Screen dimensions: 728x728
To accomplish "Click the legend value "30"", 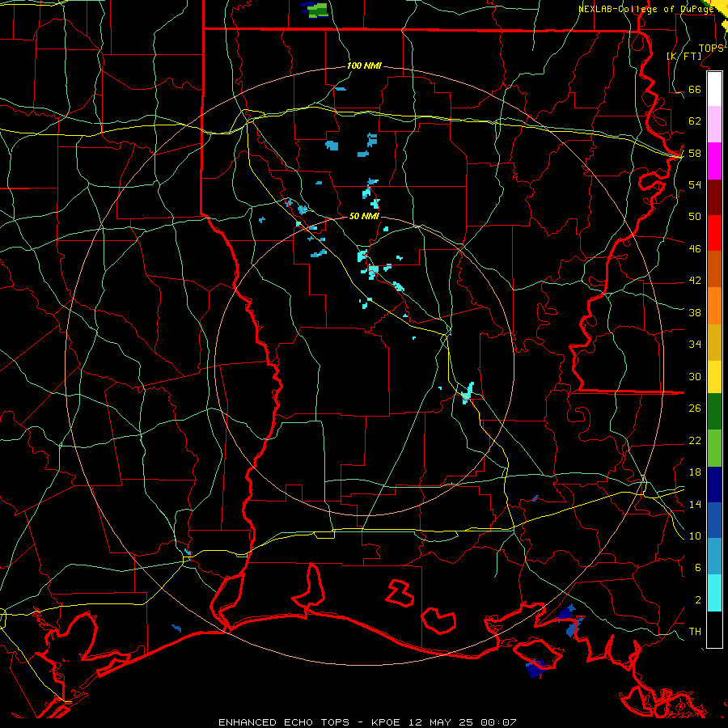I will coord(695,376).
